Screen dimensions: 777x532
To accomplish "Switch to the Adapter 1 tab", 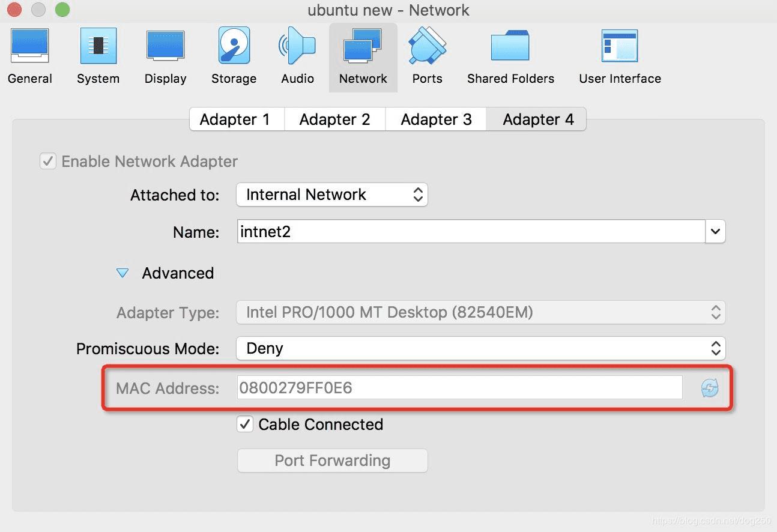I will coord(235,119).
